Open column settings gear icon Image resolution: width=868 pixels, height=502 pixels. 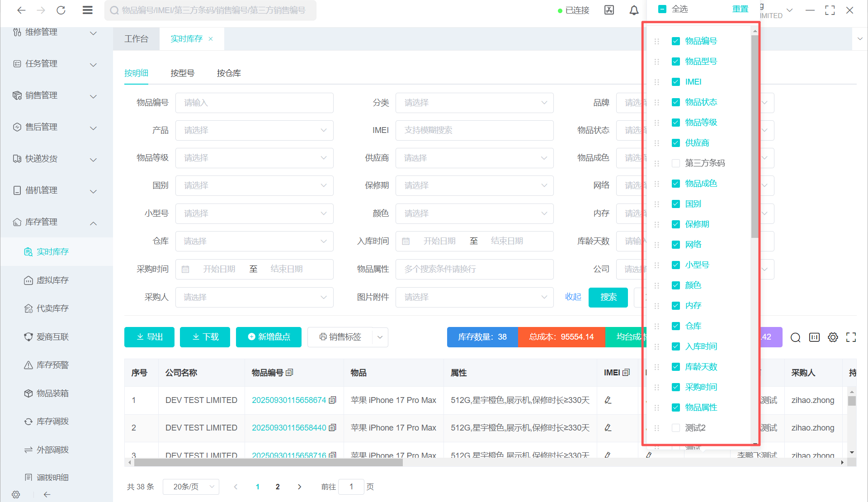click(x=833, y=337)
